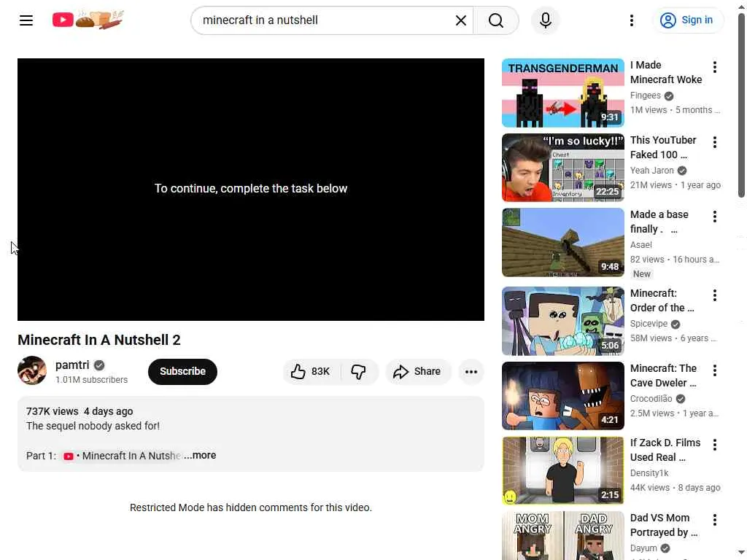Screen dimensions: 747x560
Task: Click the video player area
Action: pos(251,190)
